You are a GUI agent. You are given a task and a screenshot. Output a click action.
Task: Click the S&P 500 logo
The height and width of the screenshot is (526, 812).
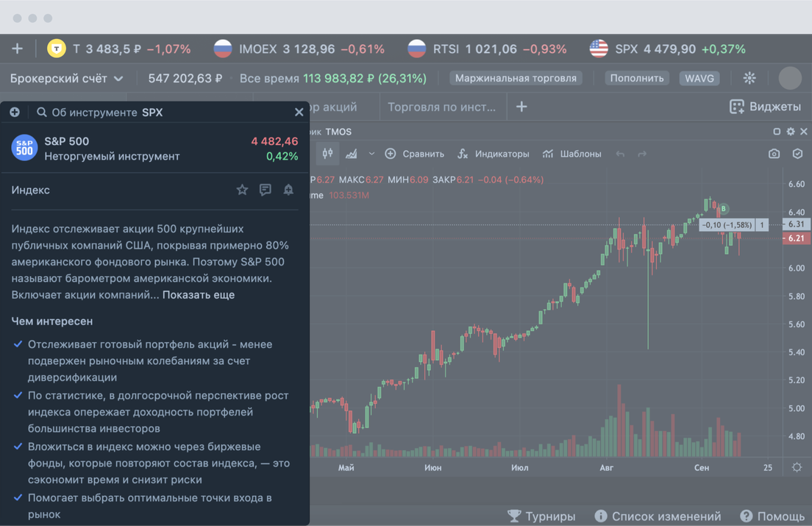pyautogui.click(x=24, y=148)
